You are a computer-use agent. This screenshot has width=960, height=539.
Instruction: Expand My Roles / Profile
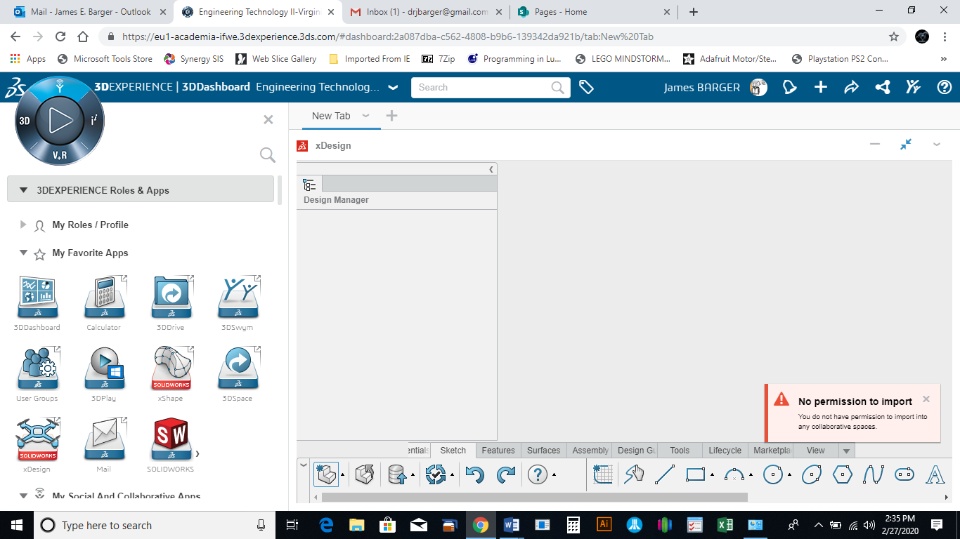pos(23,224)
